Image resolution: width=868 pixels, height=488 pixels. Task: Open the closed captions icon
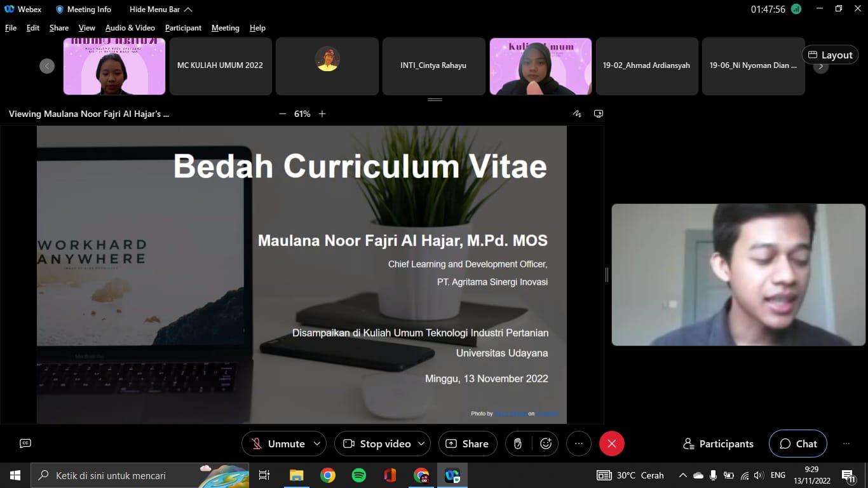(25, 444)
